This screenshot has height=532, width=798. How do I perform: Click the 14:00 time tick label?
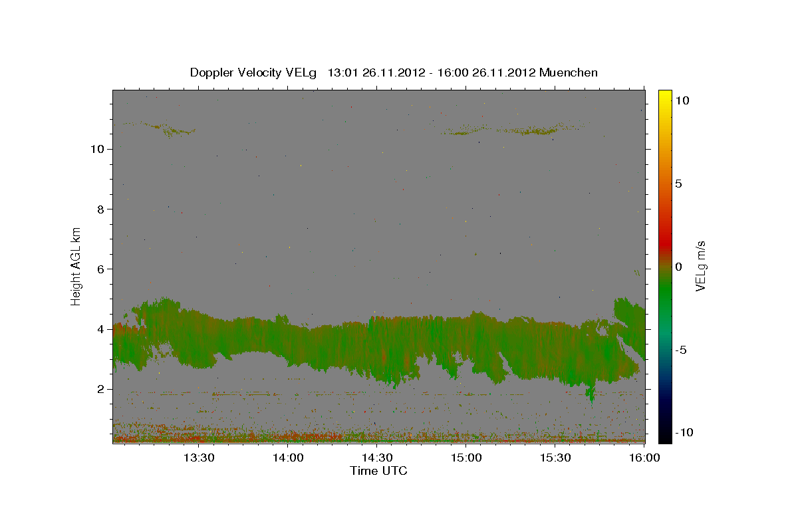288,458
